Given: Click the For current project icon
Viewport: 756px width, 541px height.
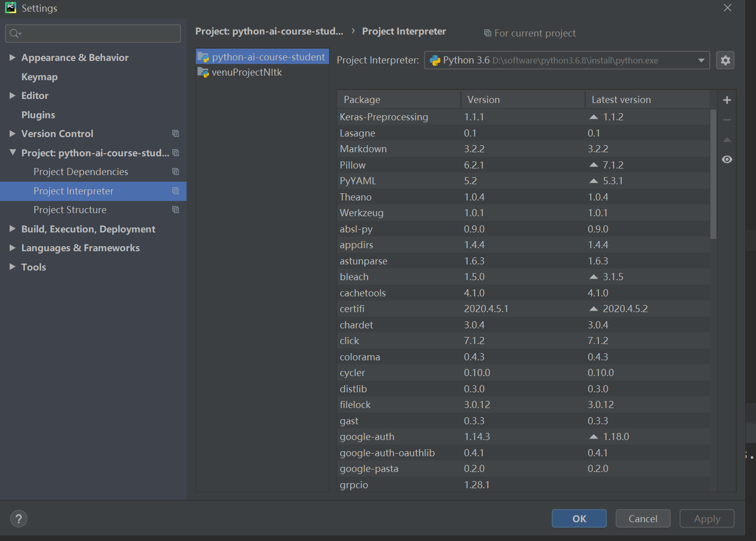Looking at the screenshot, I should point(487,33).
